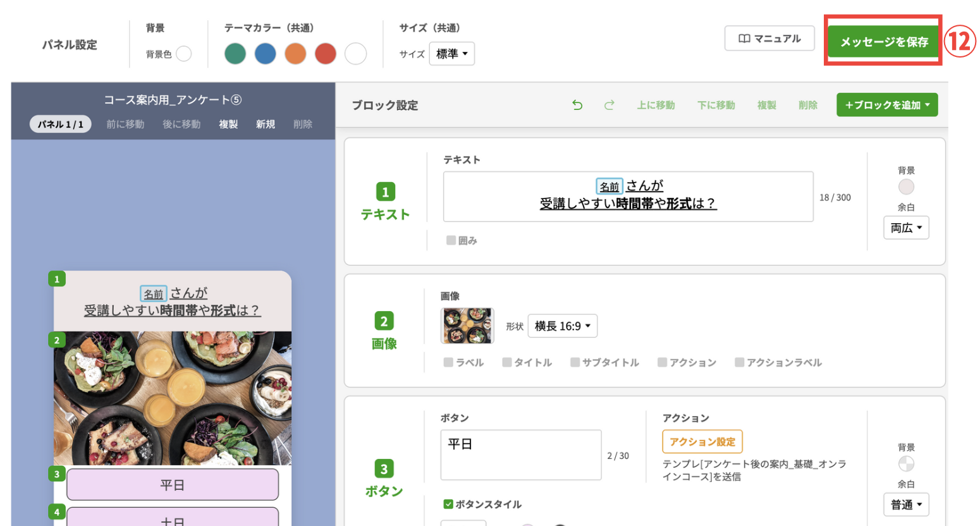Uncheck the ボタンスタイル checkbox

pyautogui.click(x=448, y=504)
